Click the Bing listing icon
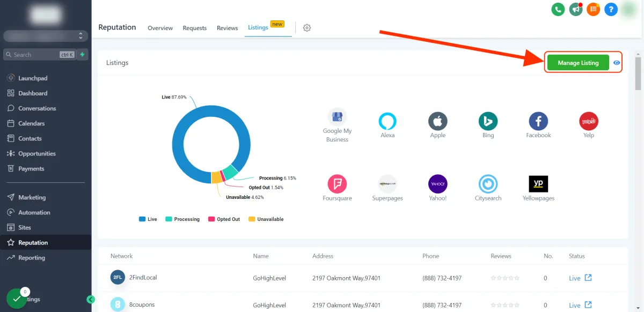The image size is (644, 312). pyautogui.click(x=488, y=121)
